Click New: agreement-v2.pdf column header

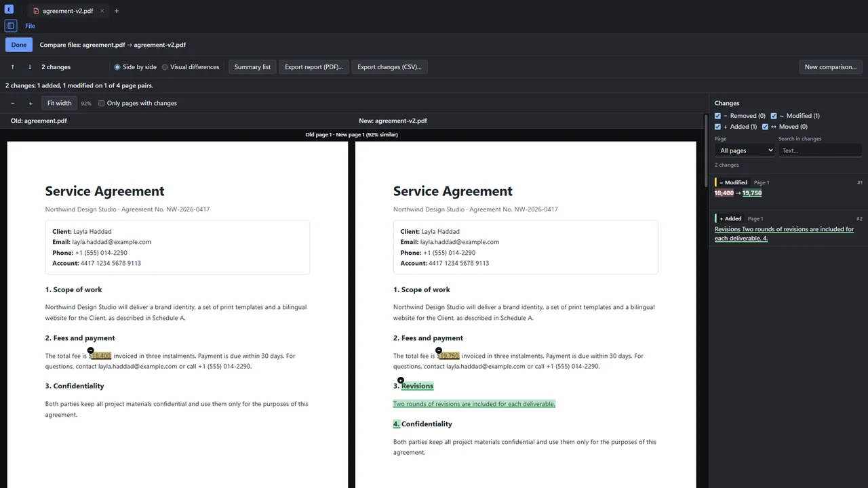pos(393,121)
